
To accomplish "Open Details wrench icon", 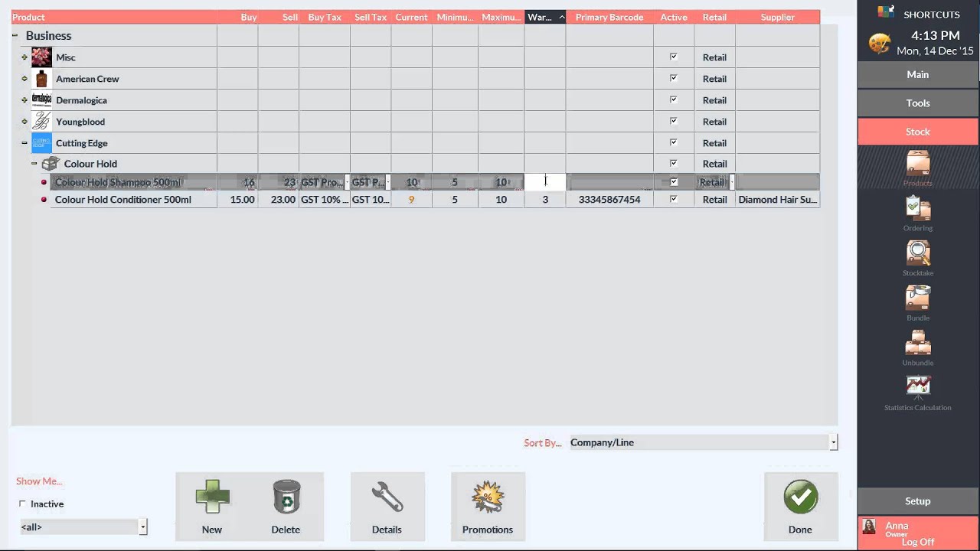I will 387,497.
